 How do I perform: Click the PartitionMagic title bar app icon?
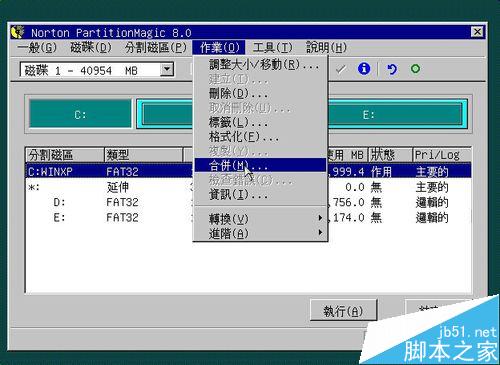(x=18, y=32)
